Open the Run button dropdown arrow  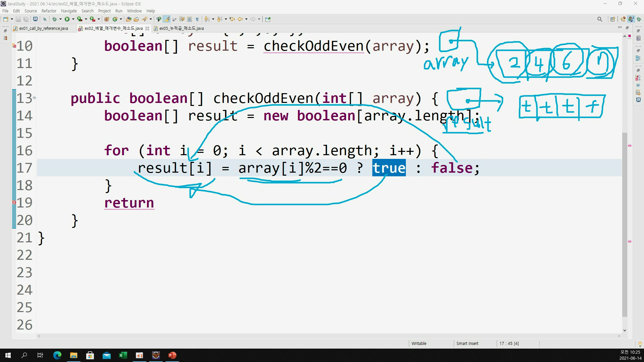click(73, 19)
